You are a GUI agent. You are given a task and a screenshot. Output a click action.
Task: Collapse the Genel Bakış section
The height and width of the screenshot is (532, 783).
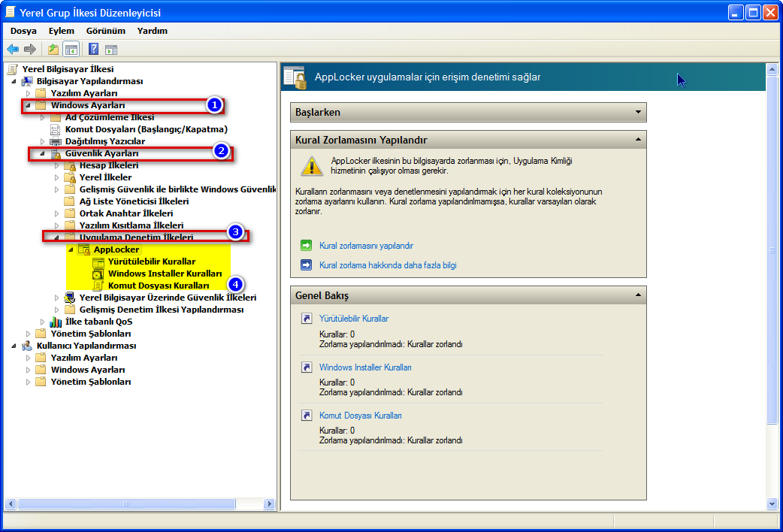(x=638, y=295)
